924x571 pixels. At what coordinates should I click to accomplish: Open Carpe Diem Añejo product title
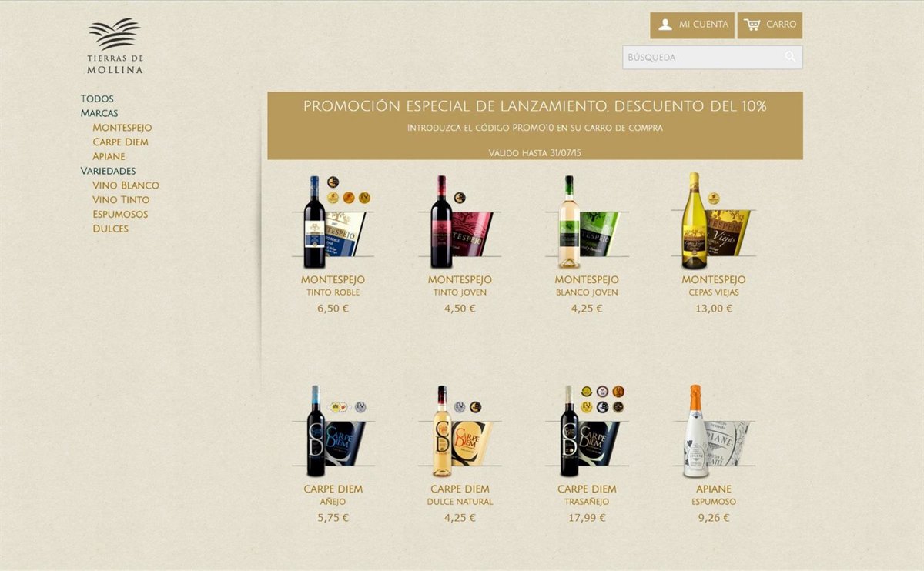(333, 489)
